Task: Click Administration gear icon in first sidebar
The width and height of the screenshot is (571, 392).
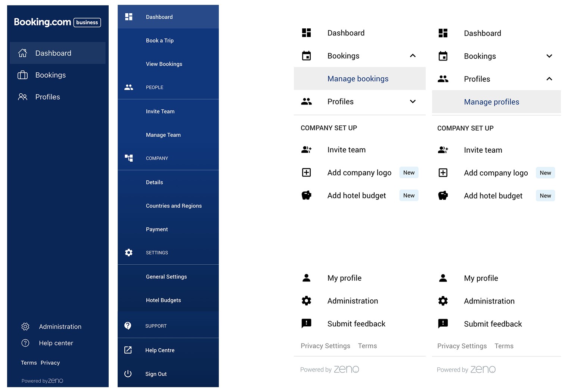Action: (x=25, y=327)
